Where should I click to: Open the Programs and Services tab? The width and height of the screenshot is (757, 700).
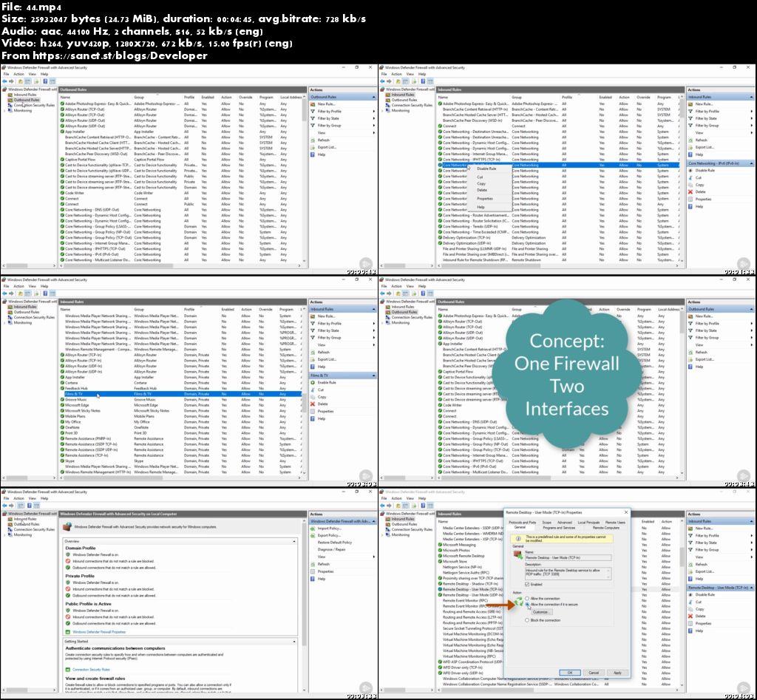click(559, 528)
